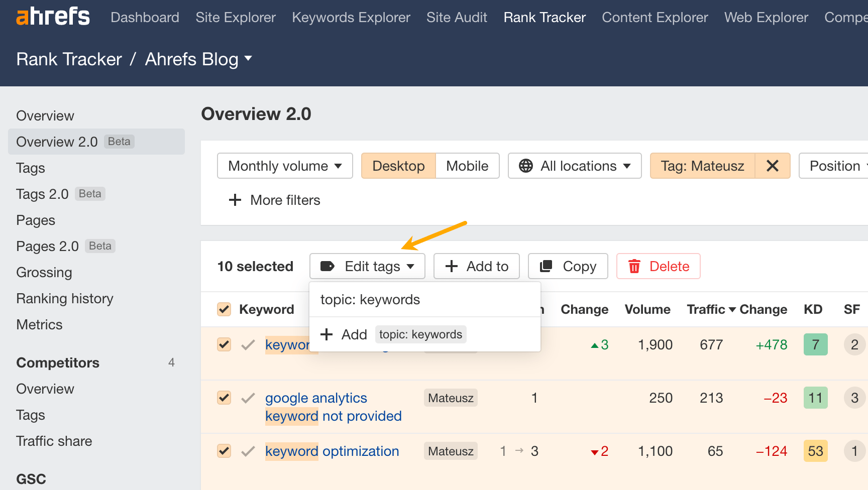Image resolution: width=868 pixels, height=490 pixels.
Task: Expand the Ahrefs Blog project selector
Action: click(248, 59)
